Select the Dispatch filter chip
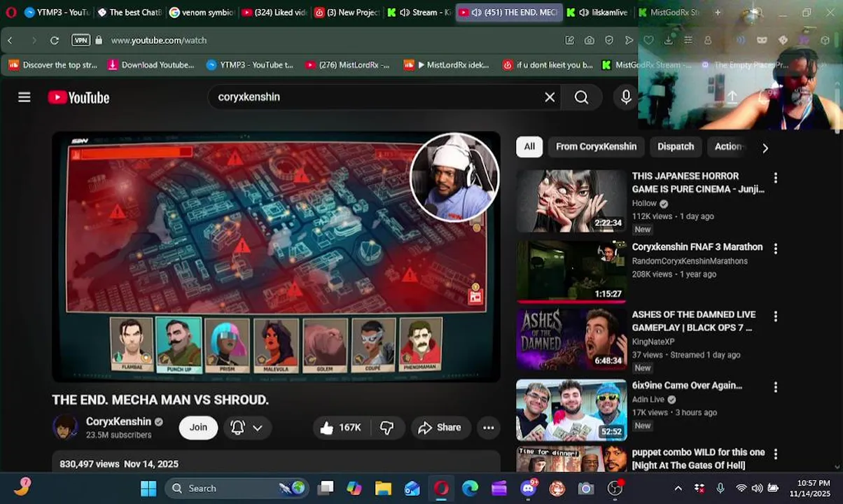This screenshot has height=504, width=843. click(x=676, y=146)
